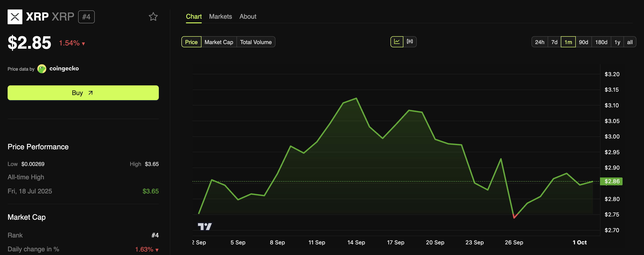The image size is (644, 255).
Task: Click the XRP logo icon
Action: (x=15, y=17)
